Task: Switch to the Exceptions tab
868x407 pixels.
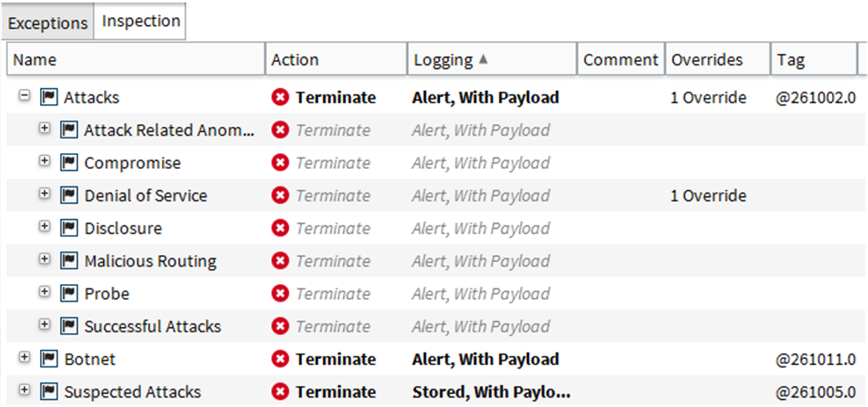Action: pyautogui.click(x=48, y=24)
